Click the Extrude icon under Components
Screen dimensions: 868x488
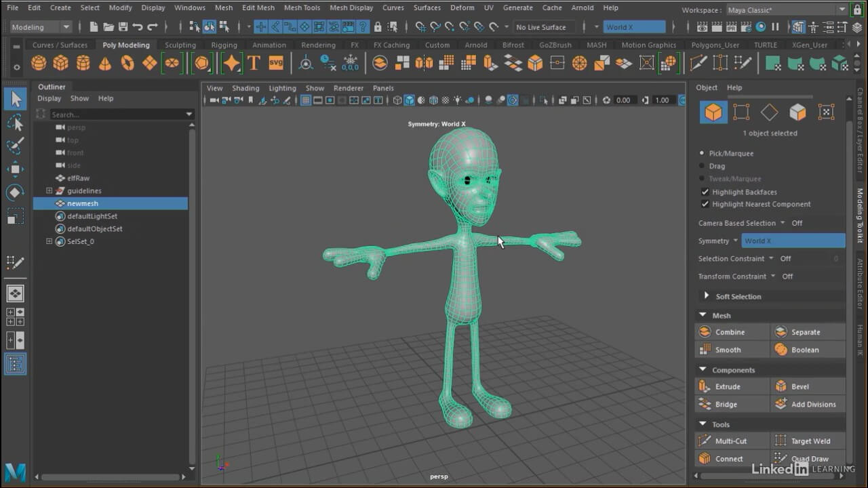[x=705, y=386]
